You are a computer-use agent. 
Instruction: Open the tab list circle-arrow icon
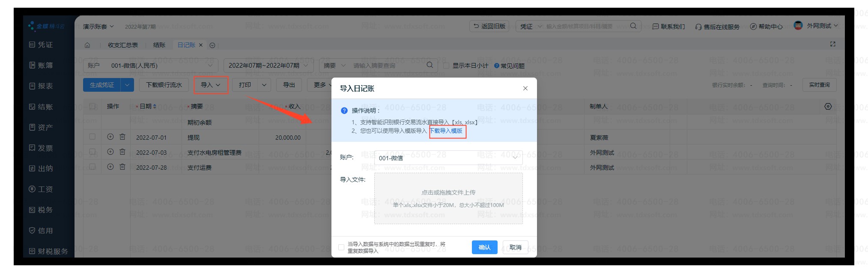pos(212,45)
